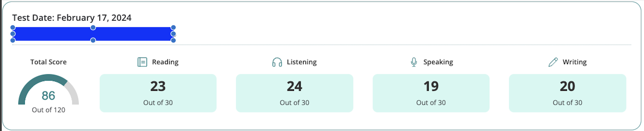Image resolution: width=644 pixels, height=131 pixels.
Task: Click the top-left resize handle of blue rectangle
Action: pos(13,28)
